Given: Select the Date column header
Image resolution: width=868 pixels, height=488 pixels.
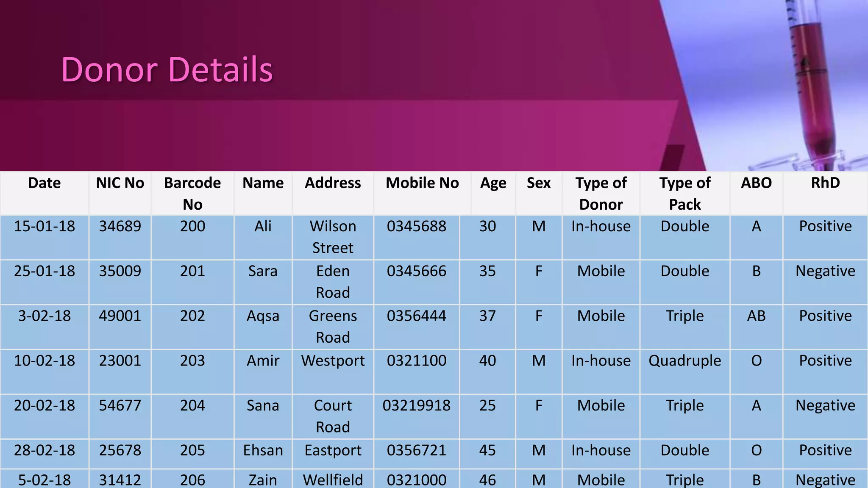Looking at the screenshot, I should coord(45,183).
